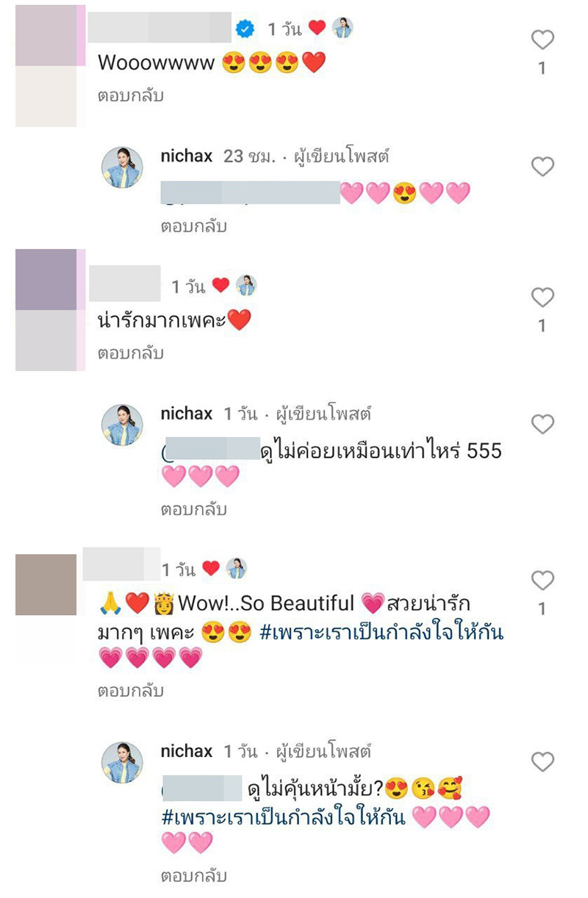Like the "Wooowwww" comment with heart icon

542,40
